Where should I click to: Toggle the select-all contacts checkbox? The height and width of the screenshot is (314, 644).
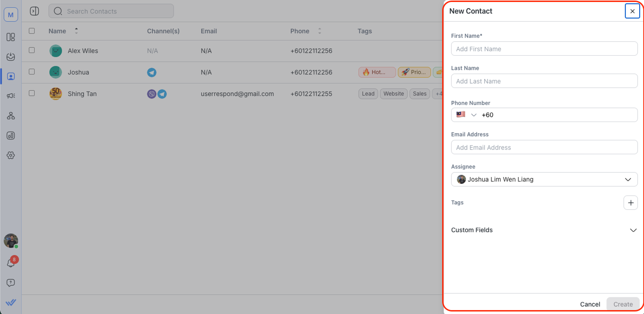32,31
